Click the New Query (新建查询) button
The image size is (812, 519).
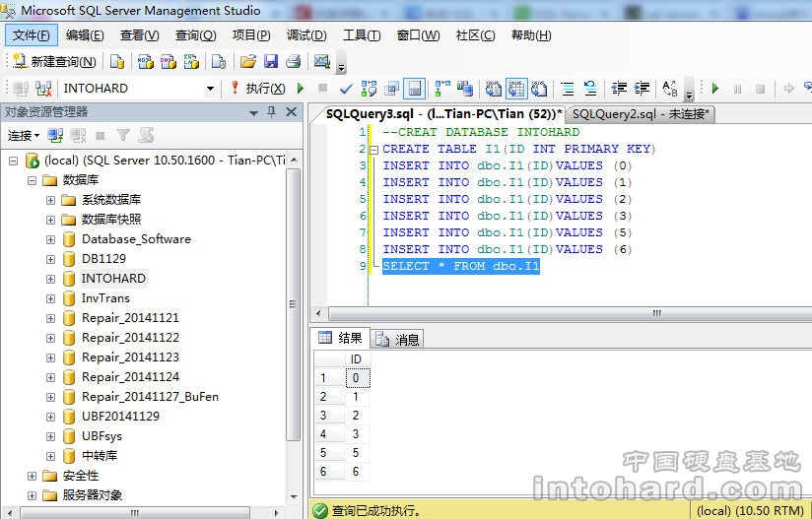click(54, 61)
